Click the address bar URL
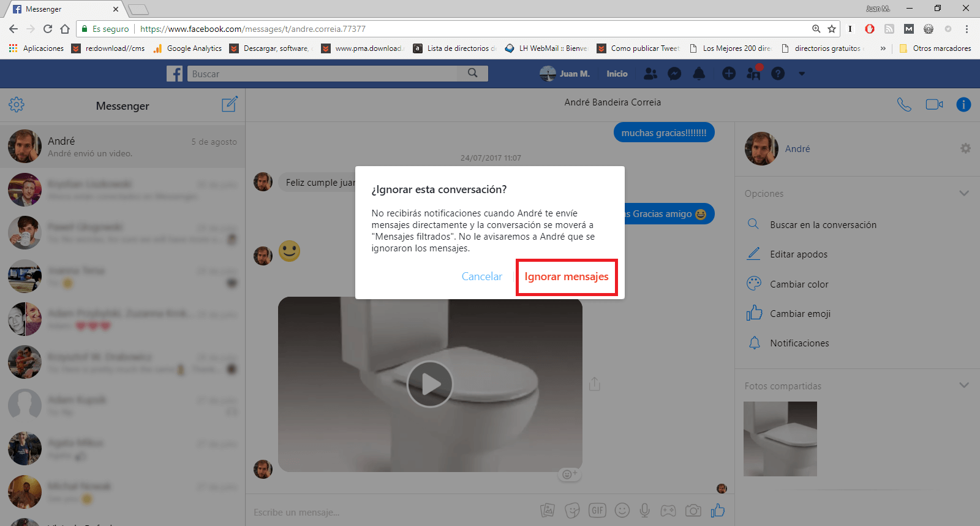This screenshot has width=980, height=526. (253, 29)
